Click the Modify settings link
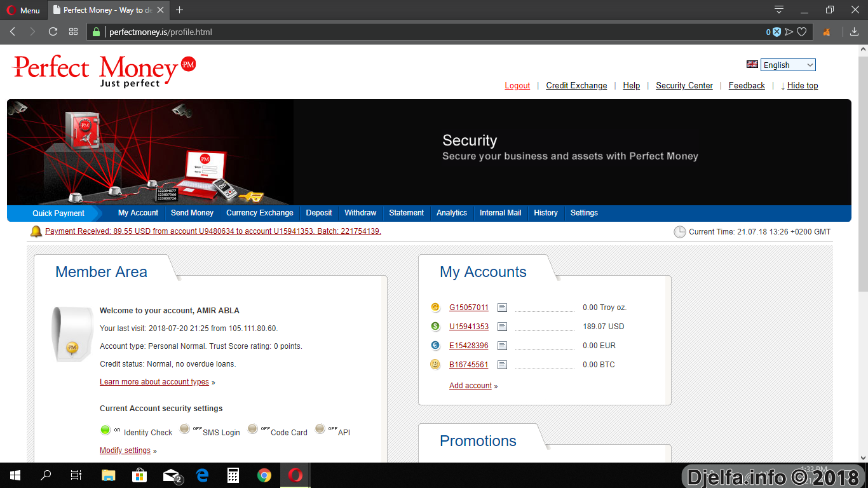Screen dimensions: 868x488 (125, 451)
